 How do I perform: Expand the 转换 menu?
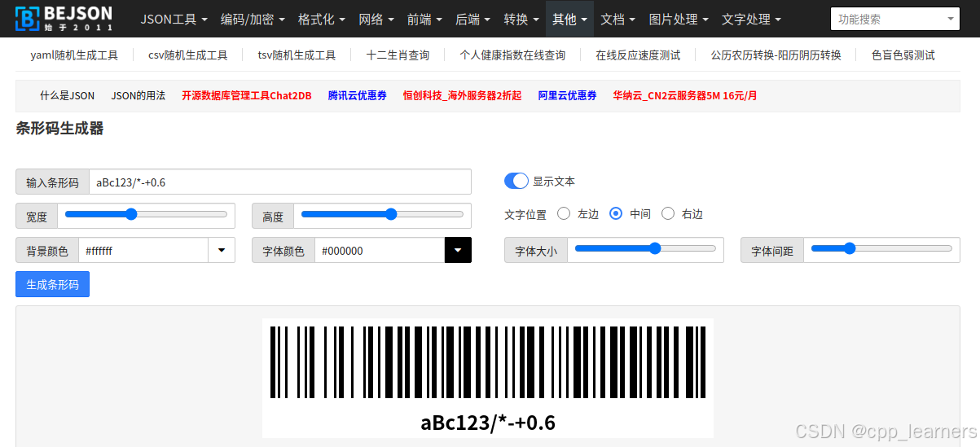tap(521, 19)
